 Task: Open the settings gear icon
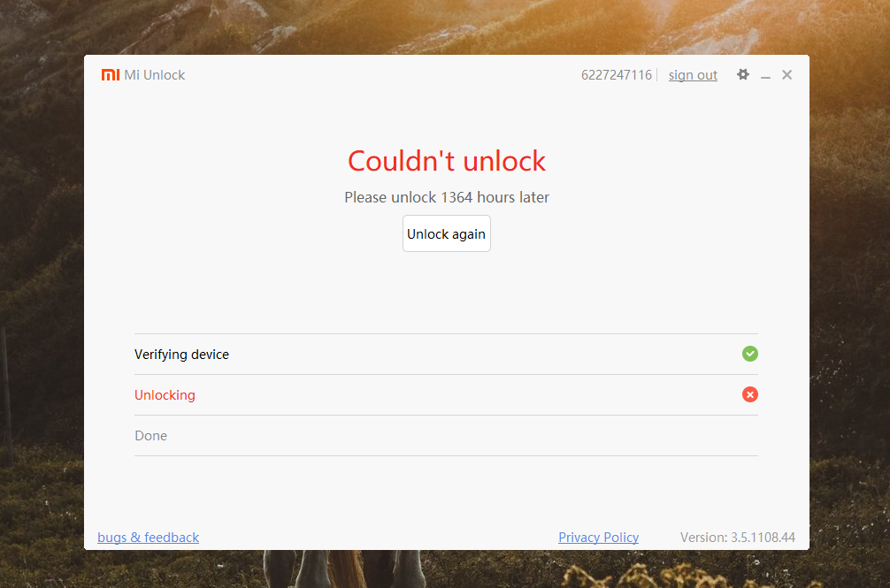743,74
